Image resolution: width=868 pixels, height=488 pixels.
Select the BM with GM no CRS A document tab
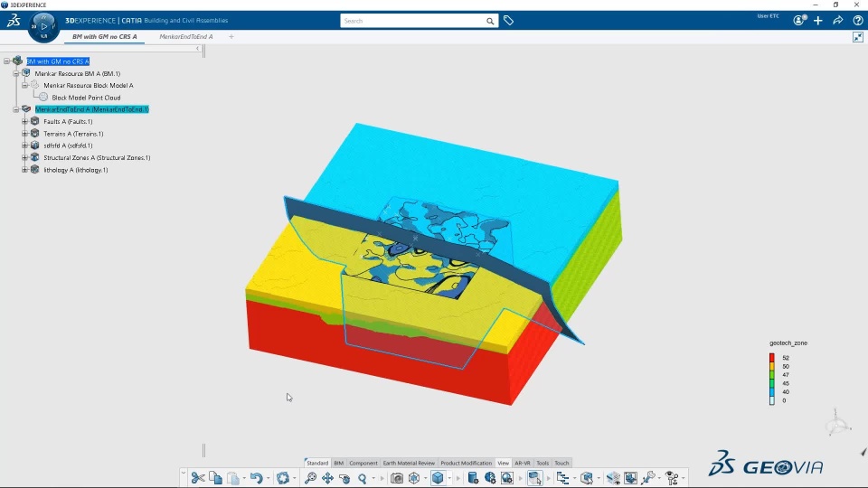(x=105, y=36)
